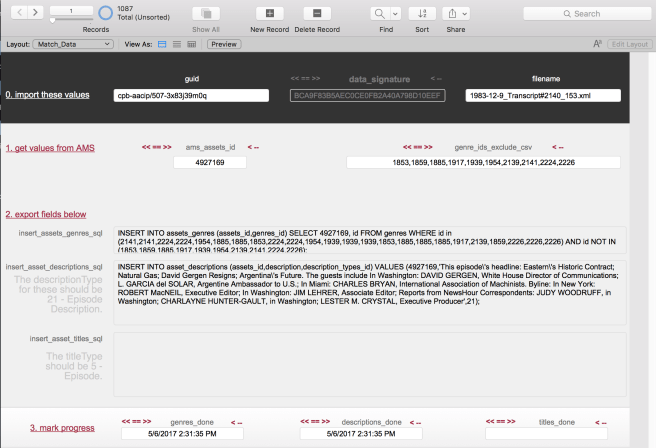Click the New Record toolbar icon

click(269, 13)
